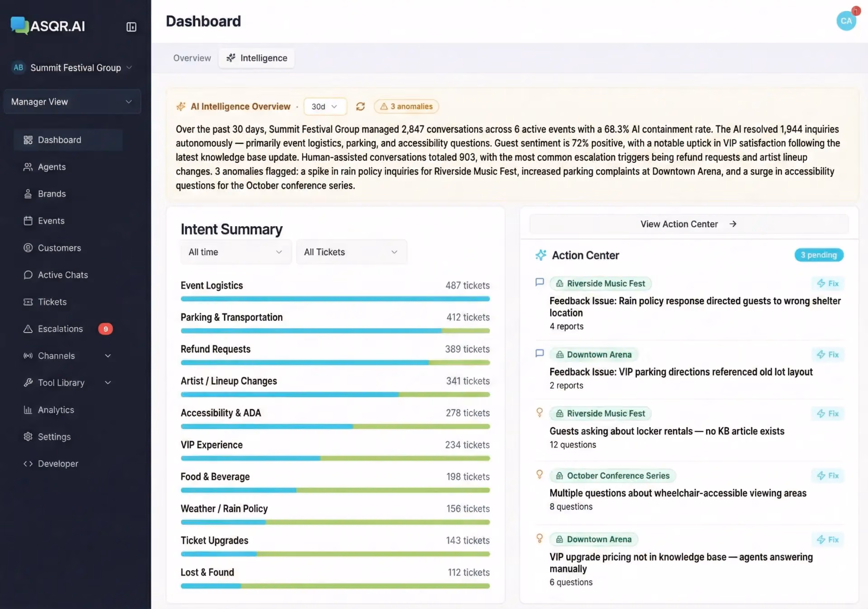Click lightbulb icon for VIP upgrade pricing
Screen dimensions: 868x609
point(539,538)
